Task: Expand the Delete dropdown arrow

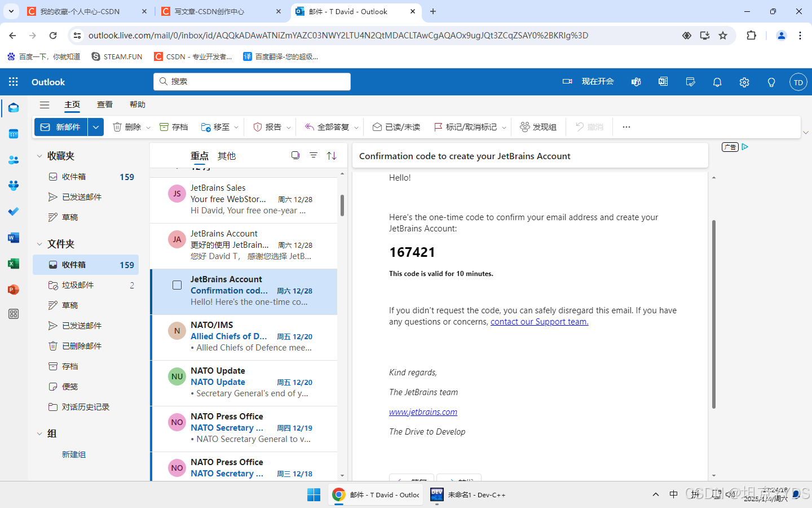Action: coord(148,128)
